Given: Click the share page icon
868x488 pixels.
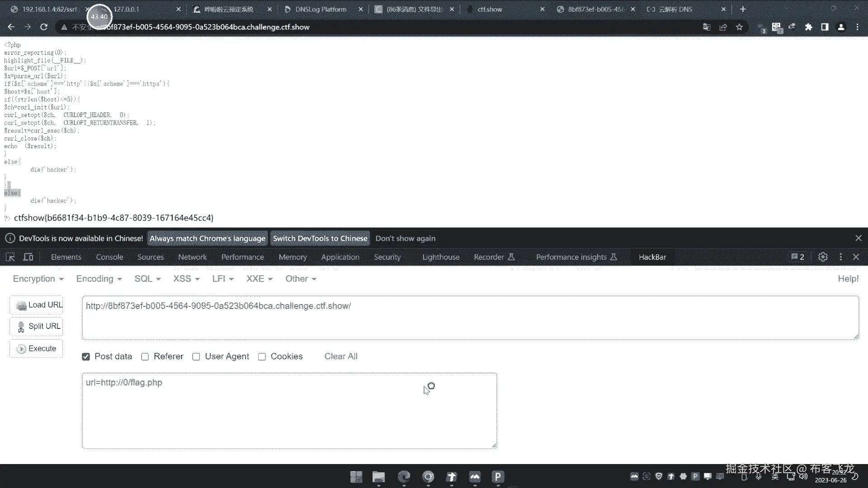Looking at the screenshot, I should 723,27.
